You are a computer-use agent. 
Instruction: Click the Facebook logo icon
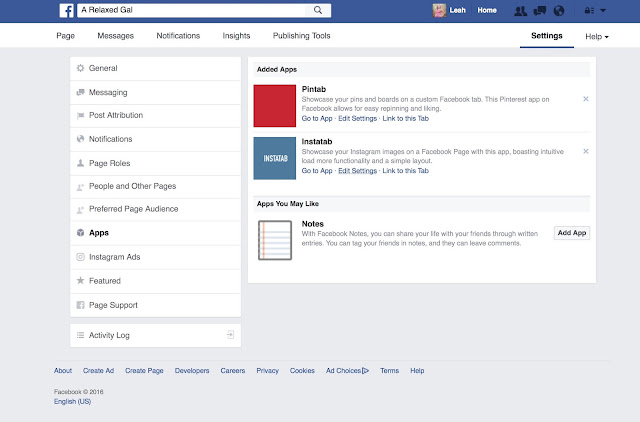coord(67,10)
